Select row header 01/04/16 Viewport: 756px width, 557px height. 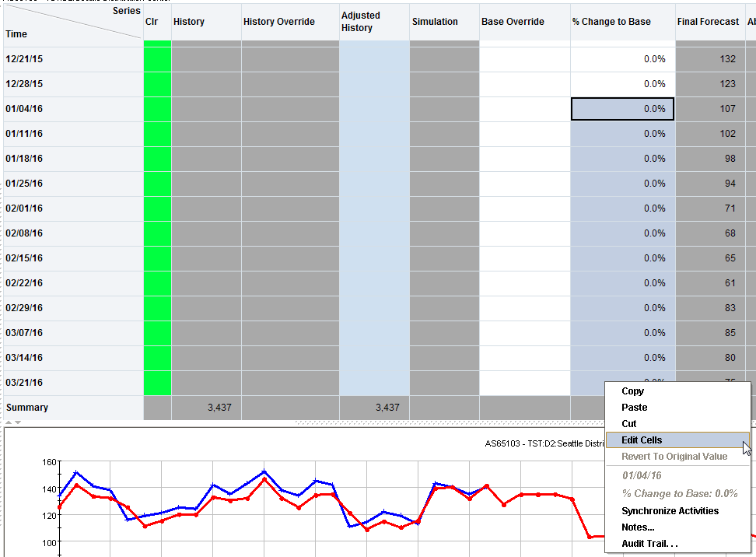(73, 109)
